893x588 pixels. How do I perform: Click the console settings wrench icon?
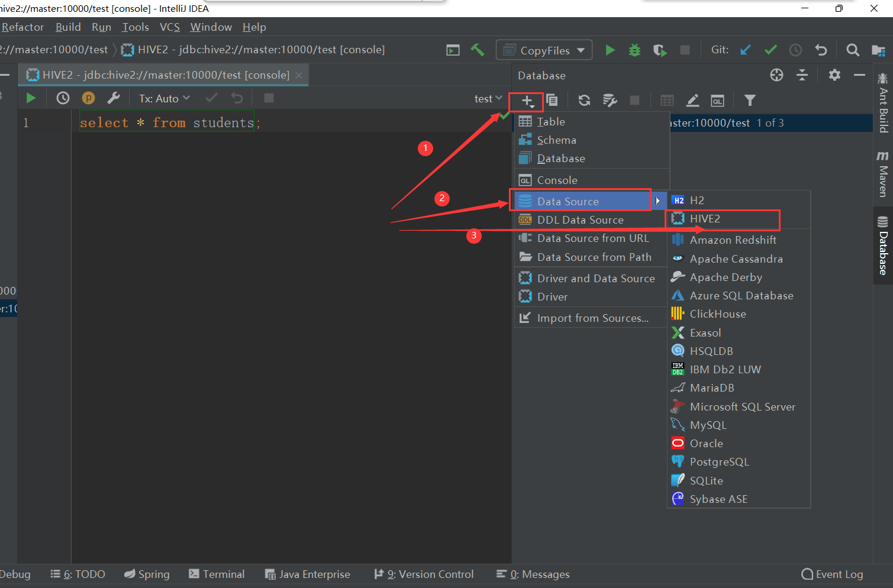click(113, 98)
